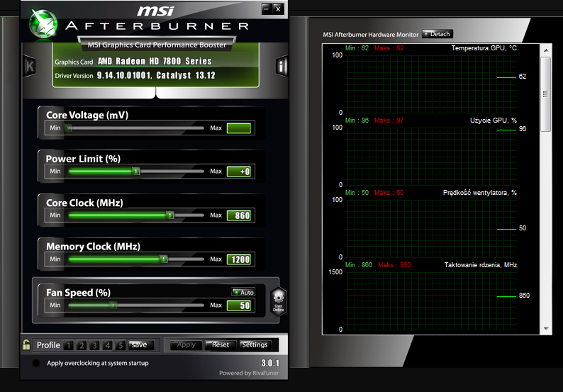Toggle apply overclocking at system startup
The width and height of the screenshot is (563, 392).
pos(36,363)
